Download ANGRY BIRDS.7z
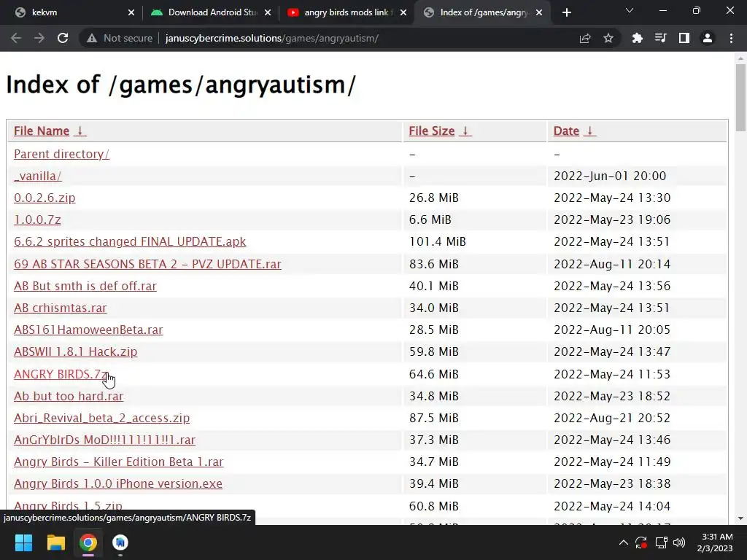747x560 pixels. click(x=61, y=374)
